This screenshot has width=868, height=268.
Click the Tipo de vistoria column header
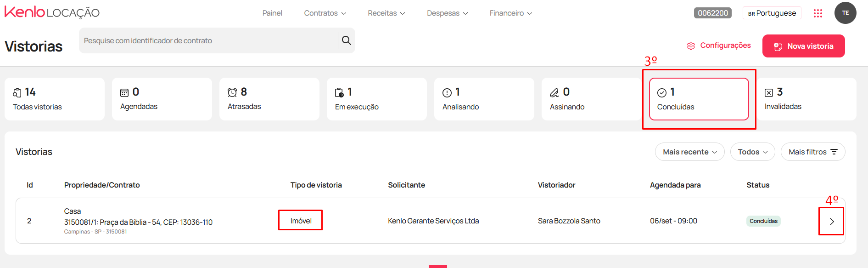point(316,185)
